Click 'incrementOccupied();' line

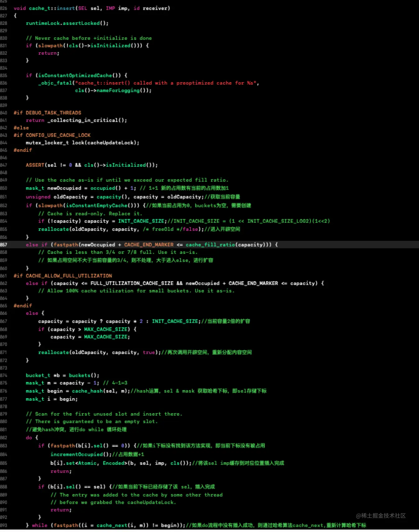pyautogui.click(x=97, y=454)
